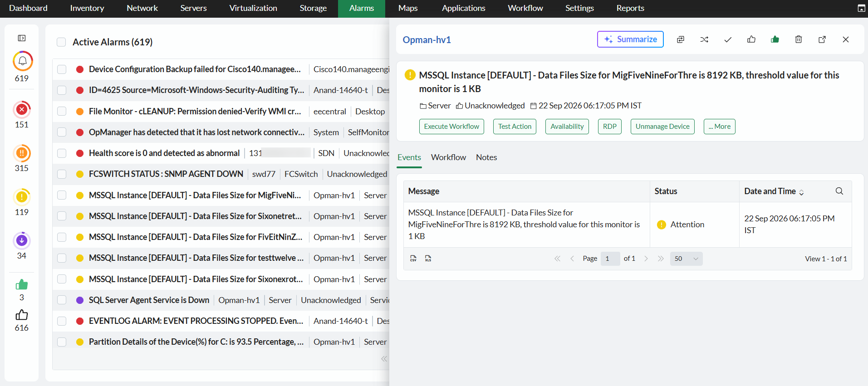Close the Opman-hv1 alarm details panel
868x386 pixels.
click(846, 39)
